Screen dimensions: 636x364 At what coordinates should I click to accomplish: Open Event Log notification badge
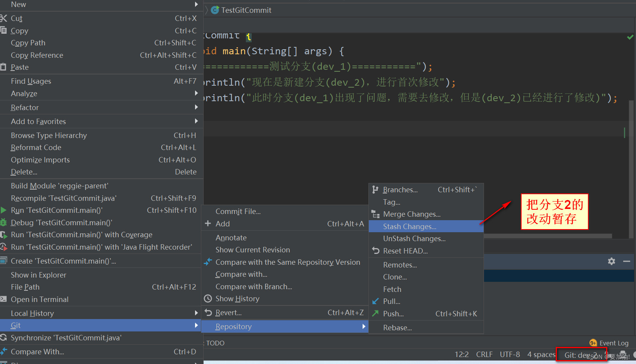coord(593,343)
